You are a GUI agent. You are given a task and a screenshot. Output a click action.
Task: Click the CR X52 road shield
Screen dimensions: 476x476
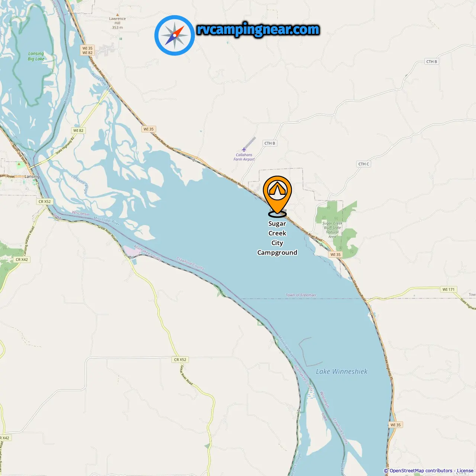[180, 360]
